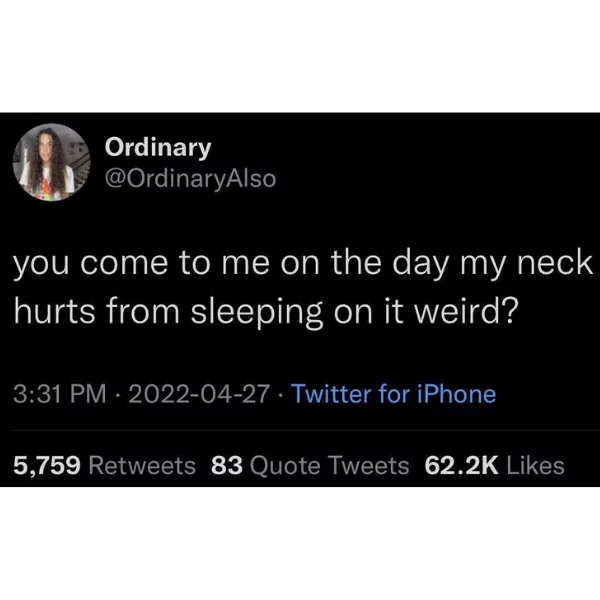View the Quote Tweets list label
Viewport: 600px width, 600px height.
pyautogui.click(x=329, y=466)
